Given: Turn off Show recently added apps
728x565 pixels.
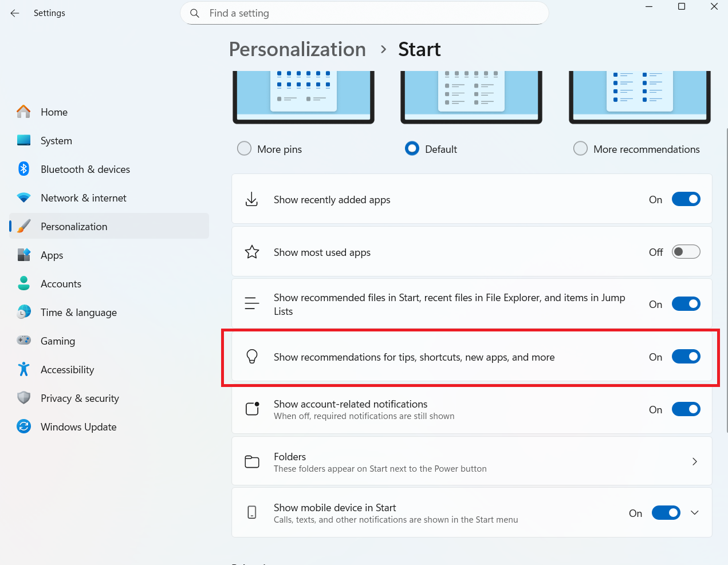Looking at the screenshot, I should coord(686,199).
